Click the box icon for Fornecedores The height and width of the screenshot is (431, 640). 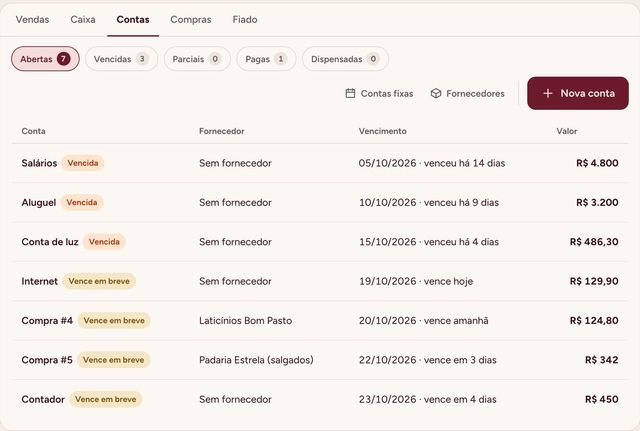pos(436,93)
